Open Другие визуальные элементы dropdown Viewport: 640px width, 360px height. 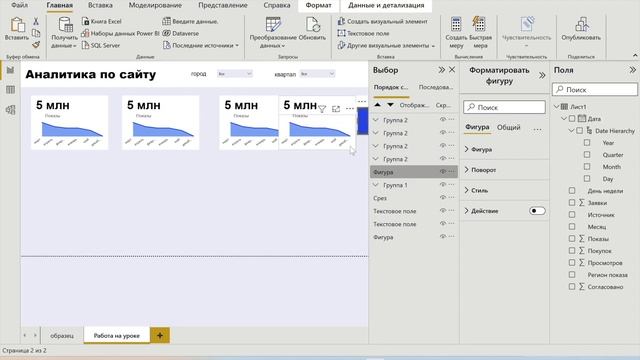click(387, 45)
